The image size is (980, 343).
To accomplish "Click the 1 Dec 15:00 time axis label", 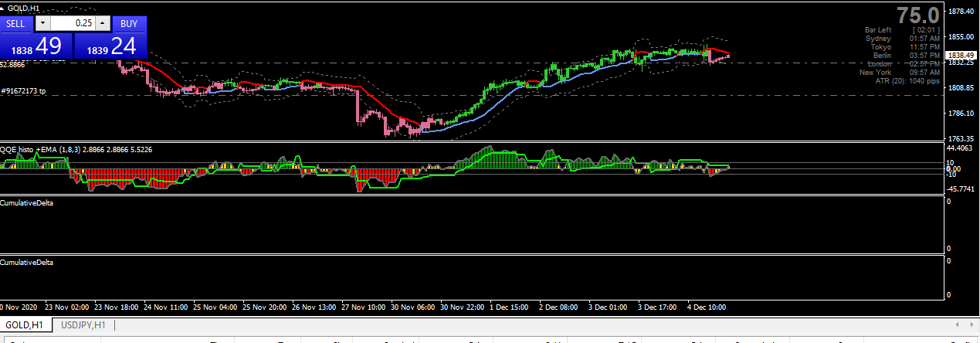I will (x=507, y=307).
